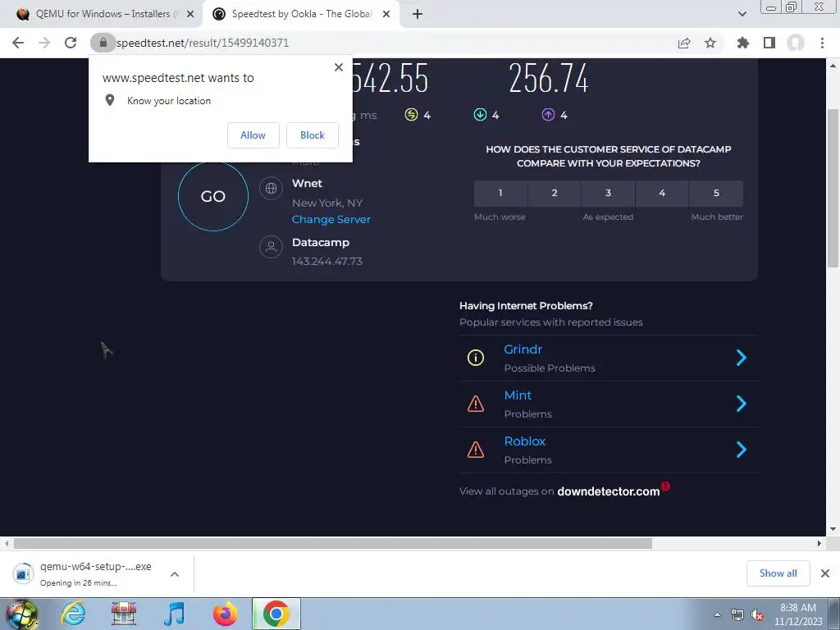Click the yellow idle ping latency icon

[411, 115]
